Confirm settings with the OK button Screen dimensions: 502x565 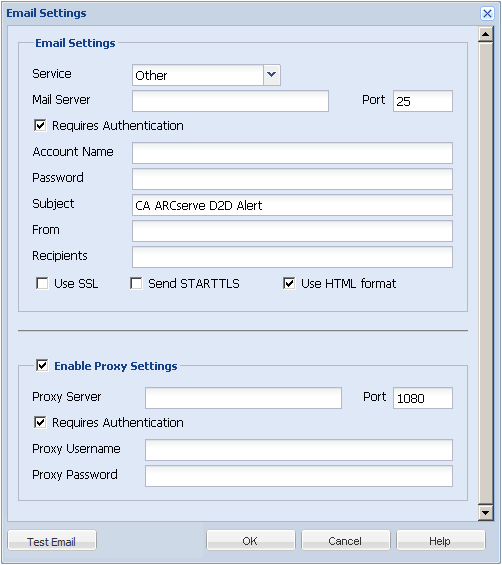(250, 540)
